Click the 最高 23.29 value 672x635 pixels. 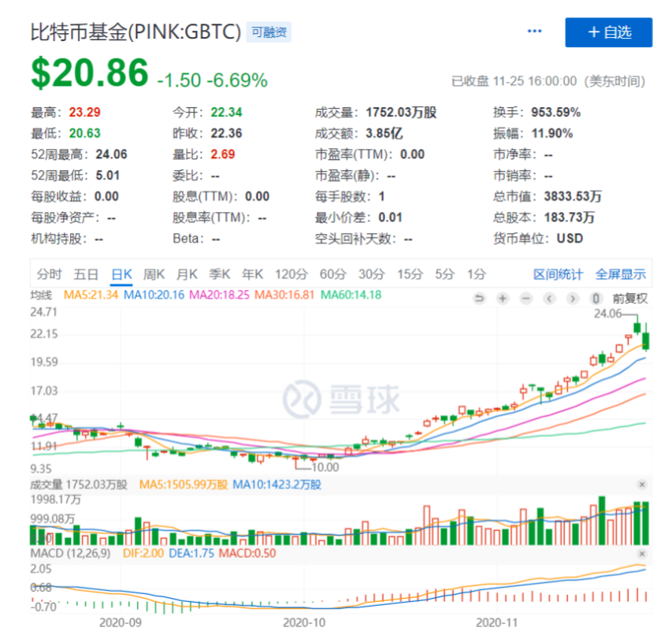(x=85, y=112)
